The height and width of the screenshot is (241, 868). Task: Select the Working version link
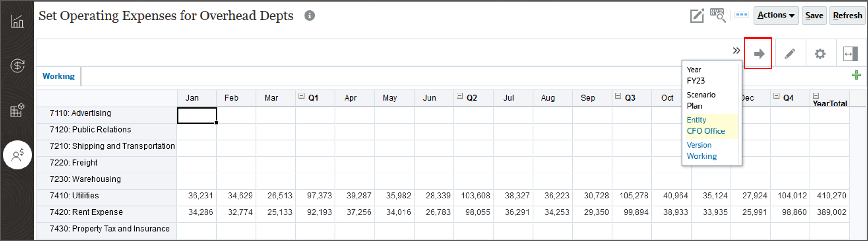(x=702, y=156)
